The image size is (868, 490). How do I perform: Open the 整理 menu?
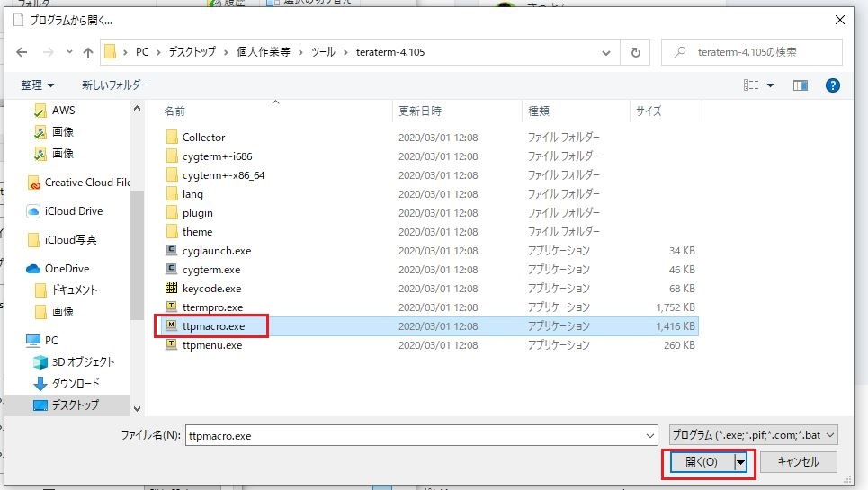pos(37,85)
